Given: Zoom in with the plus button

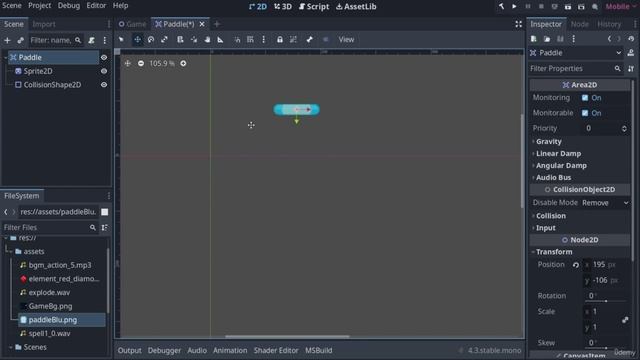Looking at the screenshot, I should pyautogui.click(x=183, y=63).
